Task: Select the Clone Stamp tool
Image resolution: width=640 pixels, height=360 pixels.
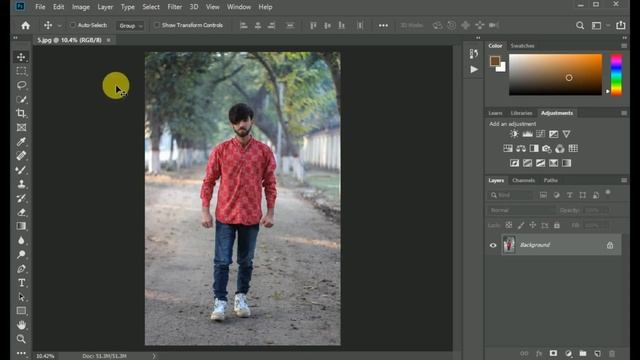Action: [21, 184]
